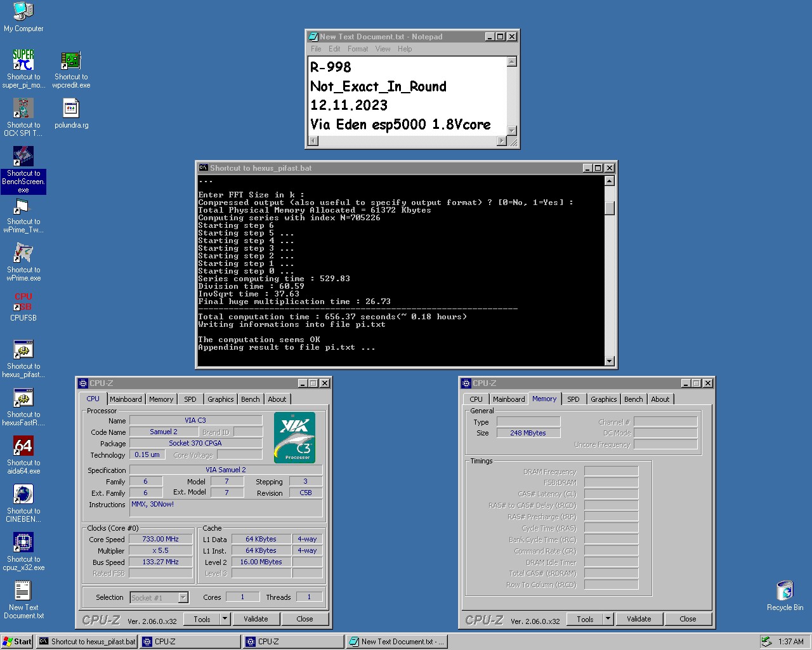Select the CINEBEN... shortcut icon

[23, 494]
